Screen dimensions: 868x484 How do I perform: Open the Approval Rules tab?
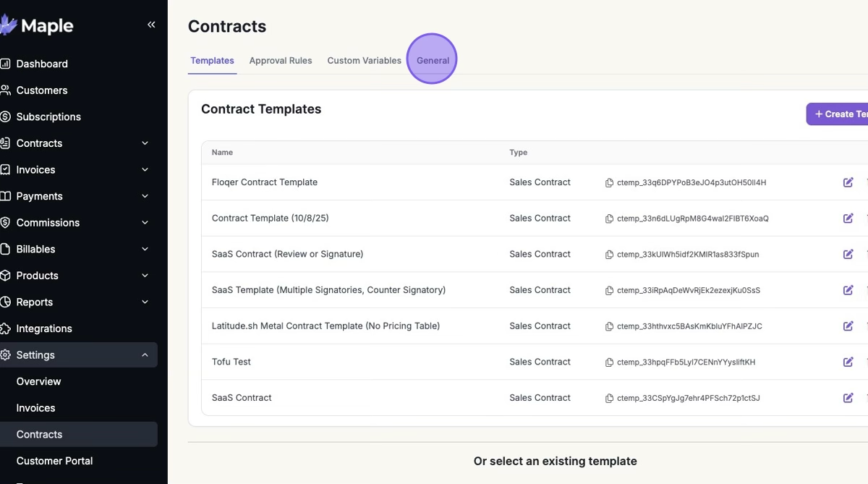click(281, 61)
